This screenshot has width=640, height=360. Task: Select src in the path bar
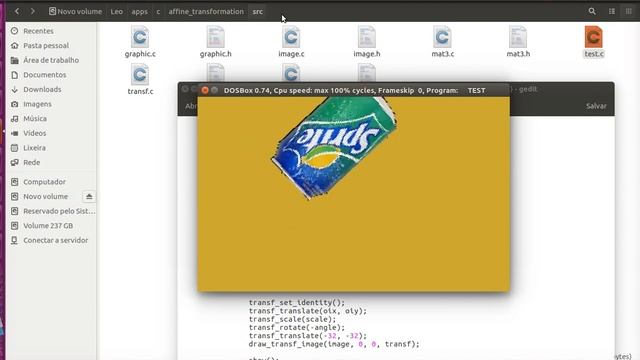(258, 11)
